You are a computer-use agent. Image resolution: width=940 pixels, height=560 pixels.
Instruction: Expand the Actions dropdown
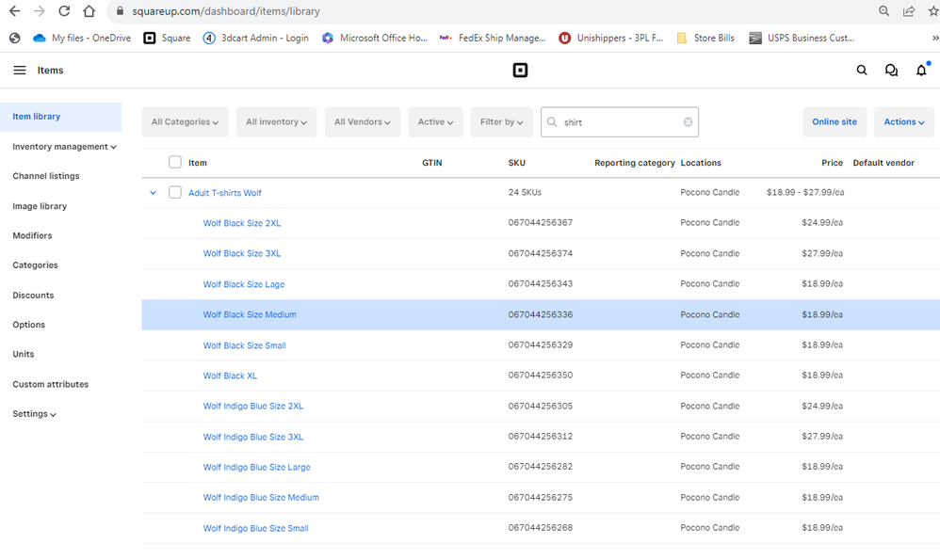(x=903, y=122)
